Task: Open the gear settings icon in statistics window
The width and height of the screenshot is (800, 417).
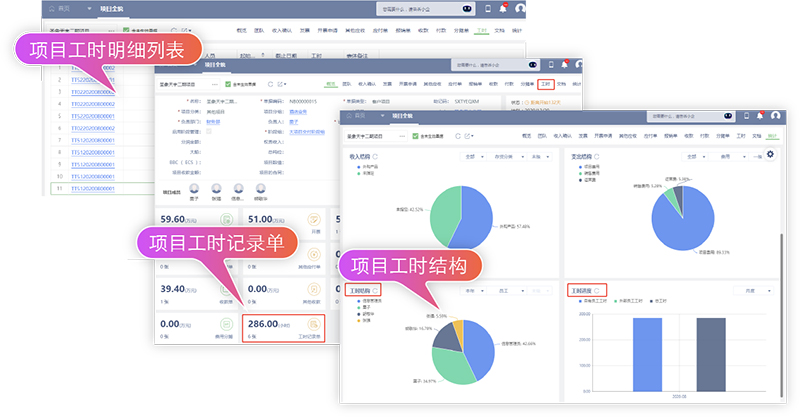Action: coord(770,154)
